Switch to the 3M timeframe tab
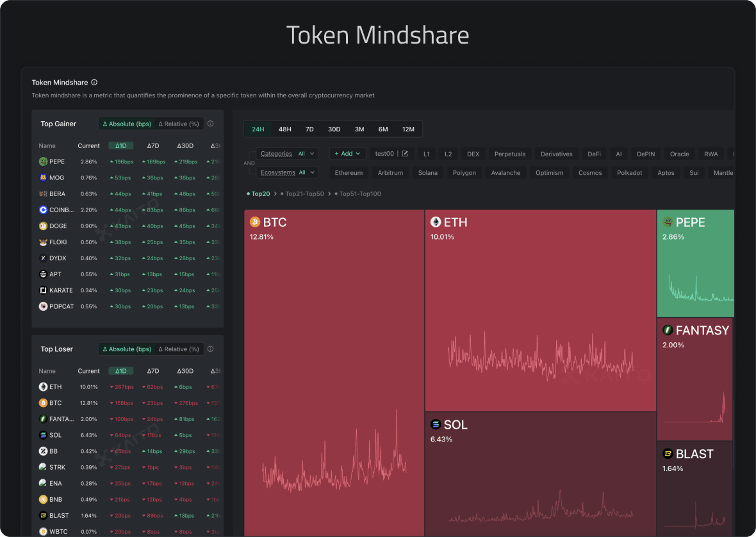The width and height of the screenshot is (756, 537). tap(359, 129)
